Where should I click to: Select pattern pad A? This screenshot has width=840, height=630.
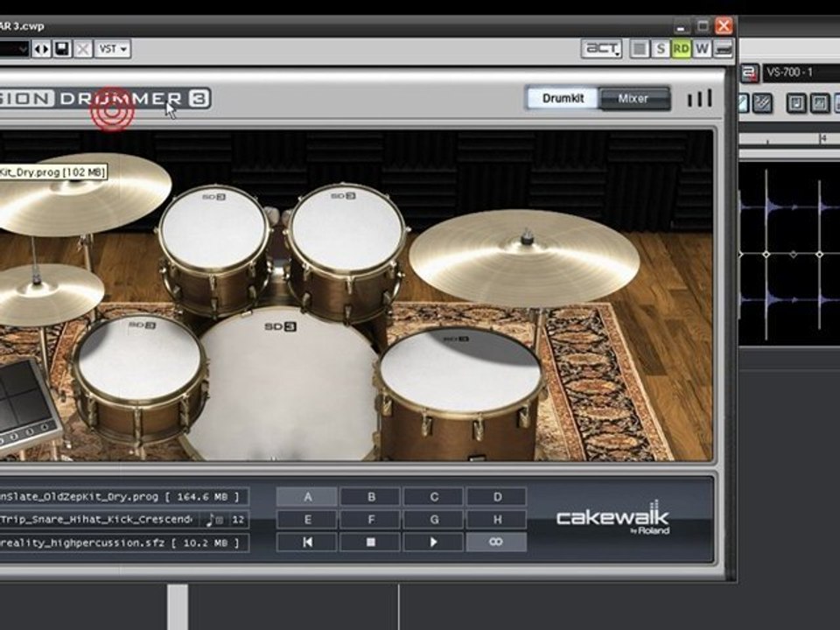pos(307,497)
